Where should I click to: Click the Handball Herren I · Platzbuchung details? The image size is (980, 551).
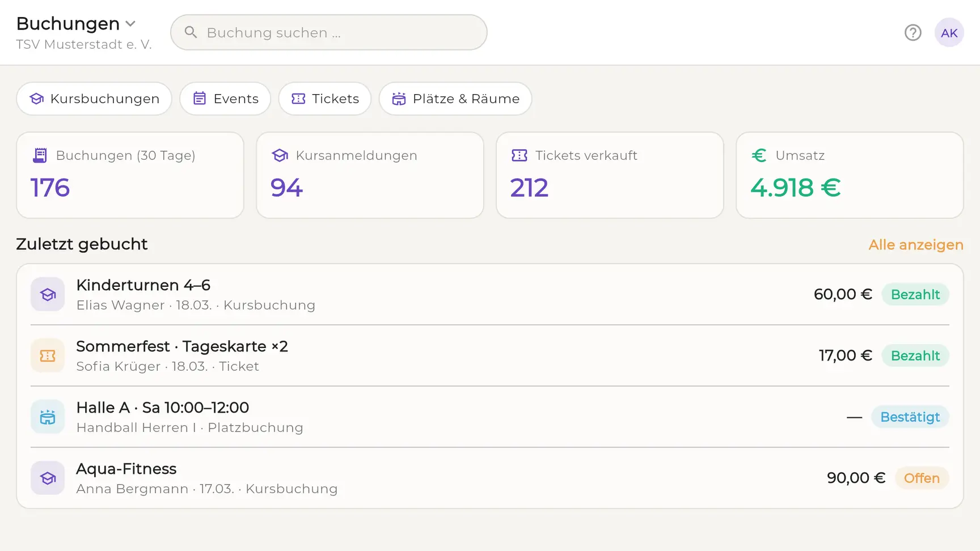point(190,427)
